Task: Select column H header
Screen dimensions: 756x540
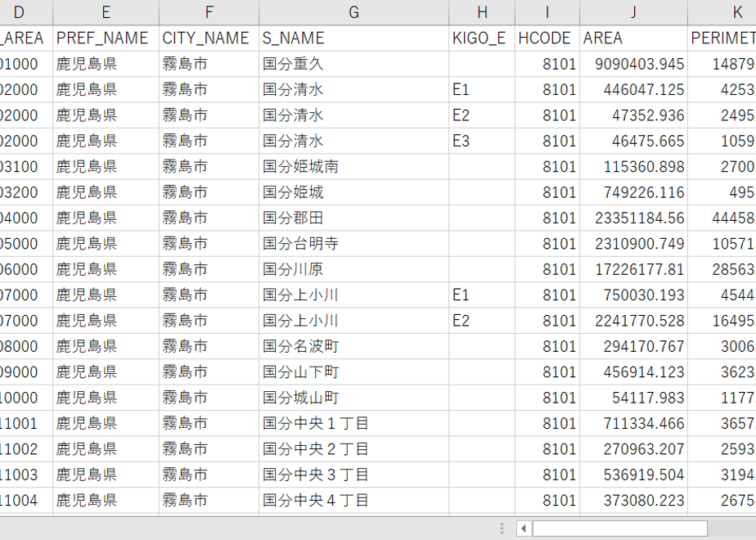Action: pyautogui.click(x=482, y=12)
